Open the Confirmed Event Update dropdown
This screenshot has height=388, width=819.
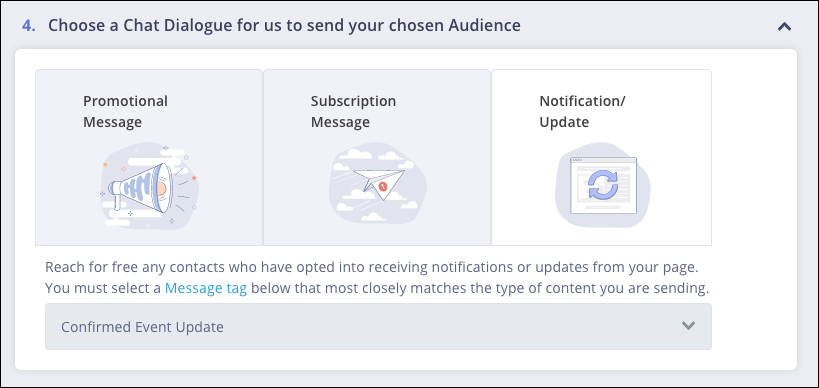(378, 326)
